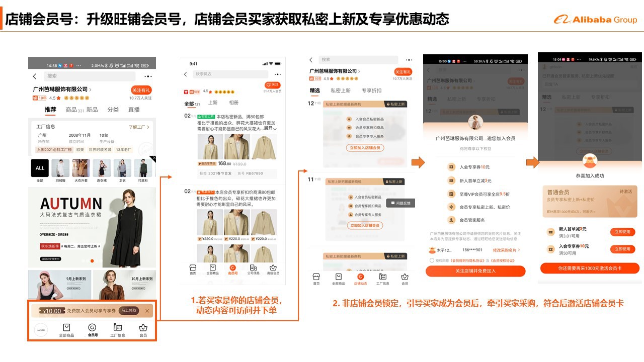Click 马上领取 coupon button

(x=129, y=311)
